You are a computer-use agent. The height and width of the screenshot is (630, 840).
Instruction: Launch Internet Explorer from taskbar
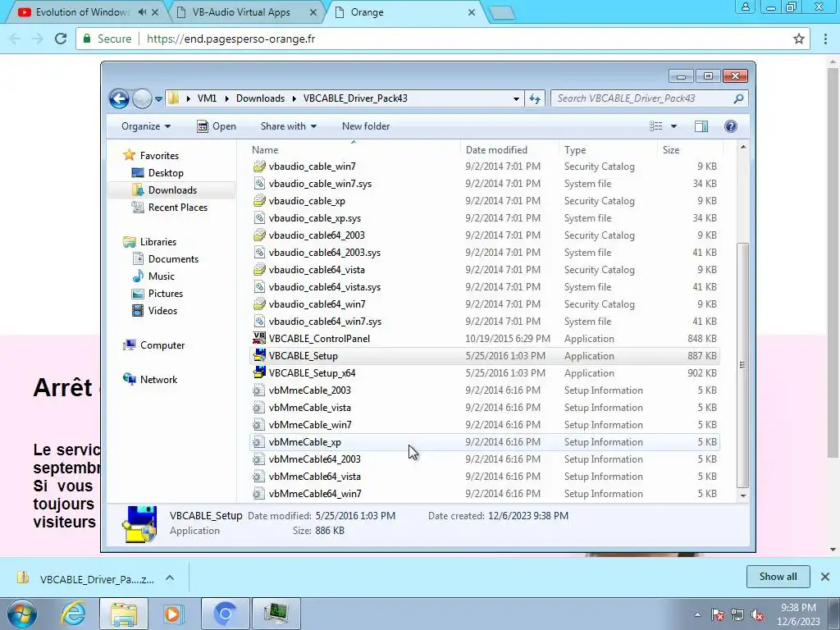73,614
